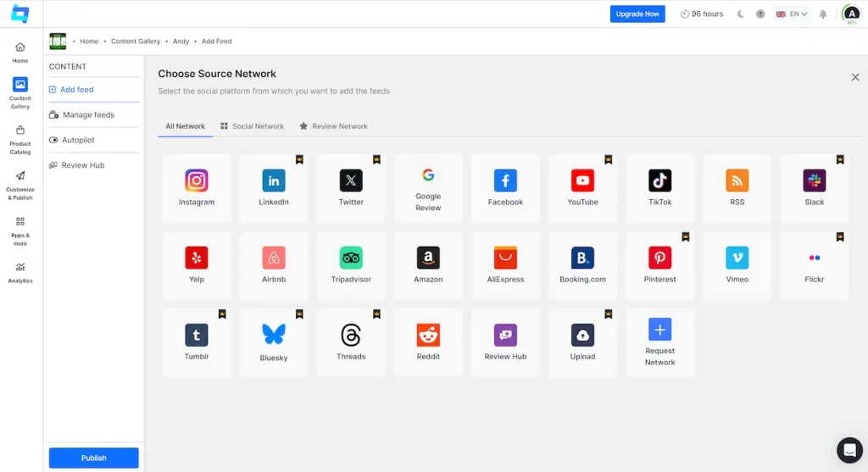Click the Request Network plus tile
868x472 pixels.
click(659, 343)
